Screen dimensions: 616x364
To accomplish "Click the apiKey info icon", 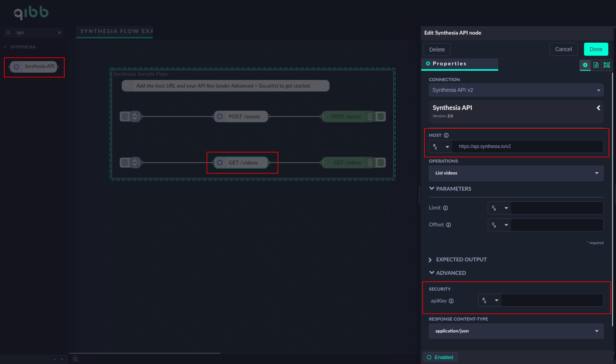I will click(451, 301).
